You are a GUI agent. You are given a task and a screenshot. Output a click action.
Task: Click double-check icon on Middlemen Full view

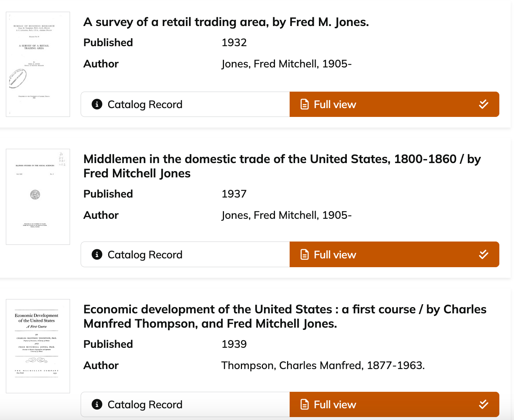[x=484, y=254]
